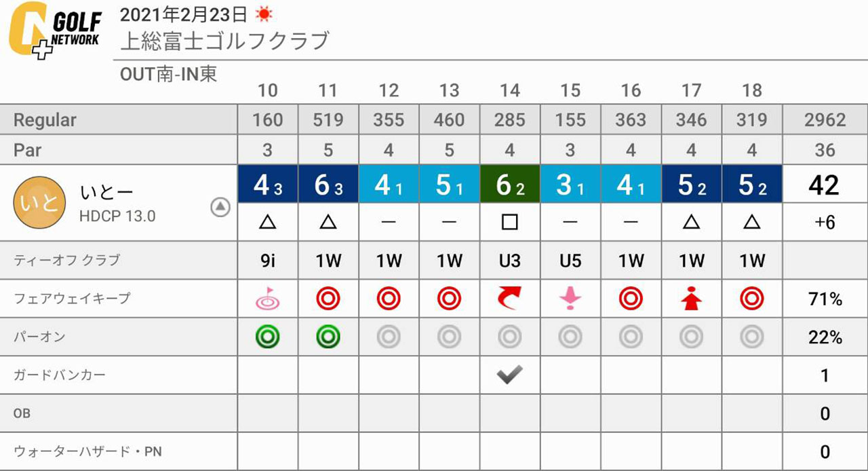
Task: Select the hole 14 score cell showing 6
Action: 510,185
